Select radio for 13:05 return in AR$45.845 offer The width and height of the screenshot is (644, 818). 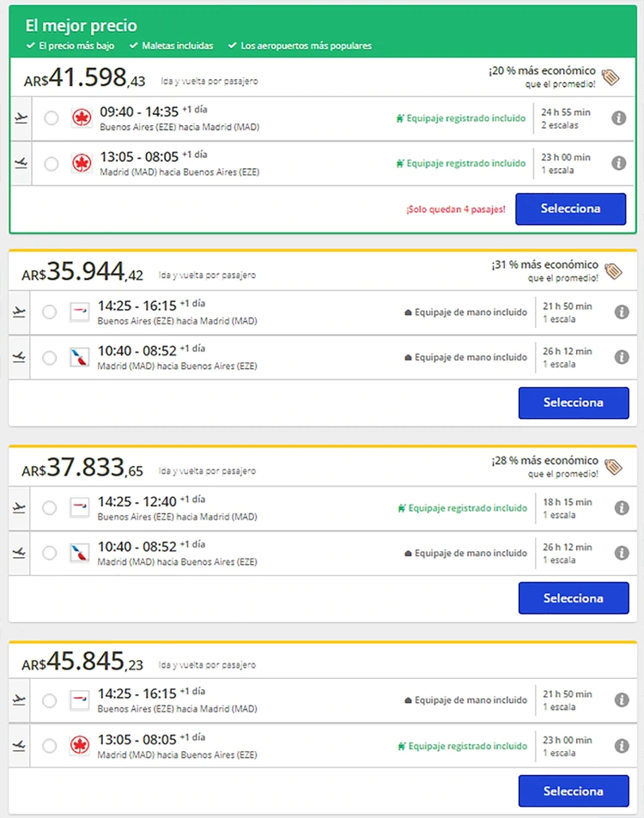[x=50, y=745]
